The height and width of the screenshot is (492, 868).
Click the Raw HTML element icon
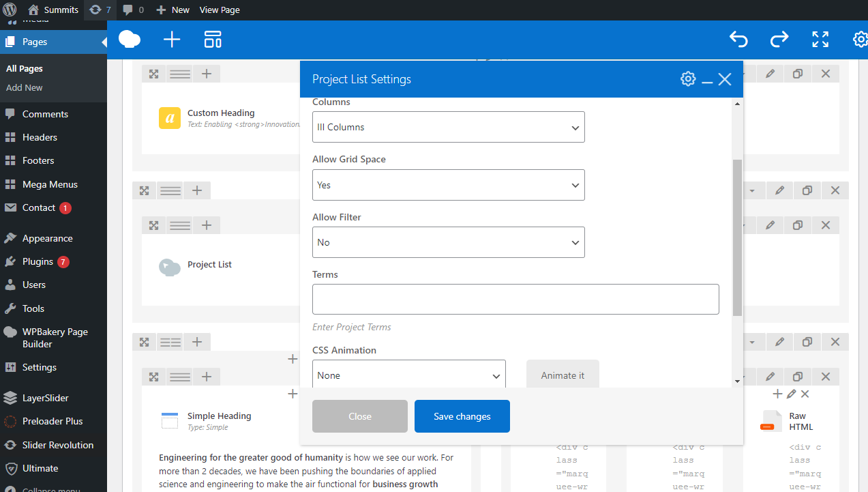tap(771, 421)
